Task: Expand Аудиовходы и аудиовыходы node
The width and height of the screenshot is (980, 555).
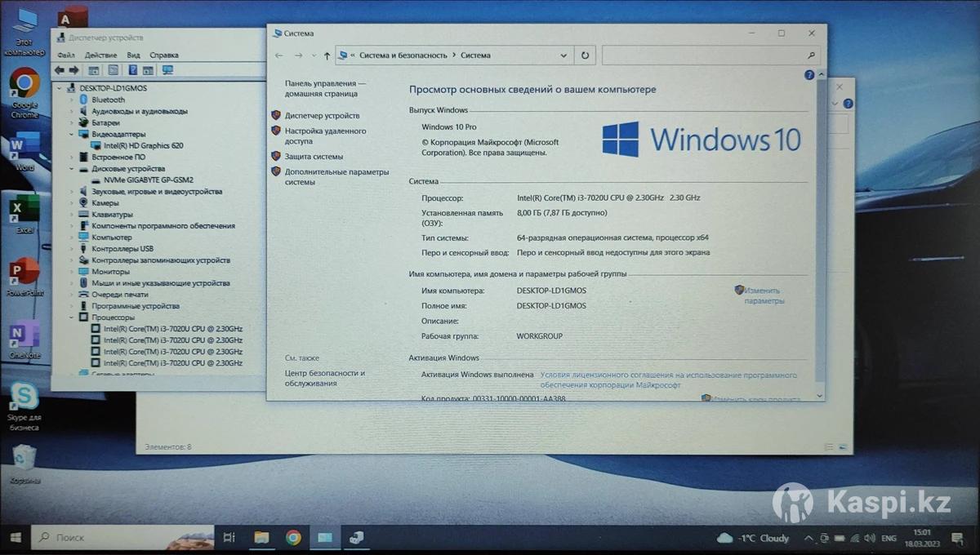Action: pos(72,111)
